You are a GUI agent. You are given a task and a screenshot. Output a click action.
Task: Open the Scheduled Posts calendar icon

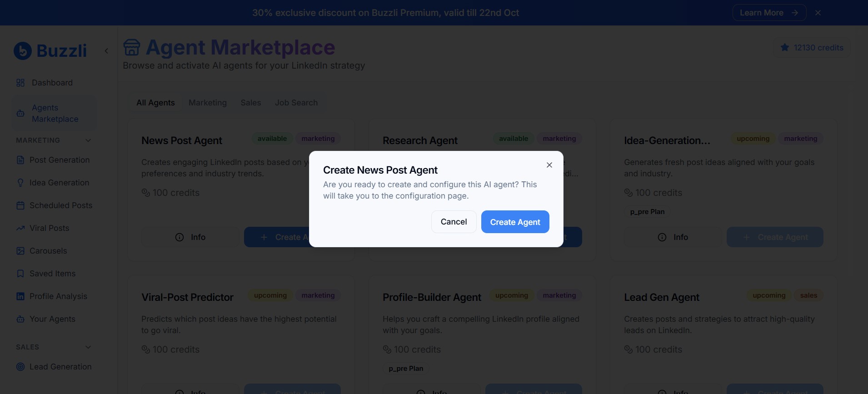pos(20,205)
